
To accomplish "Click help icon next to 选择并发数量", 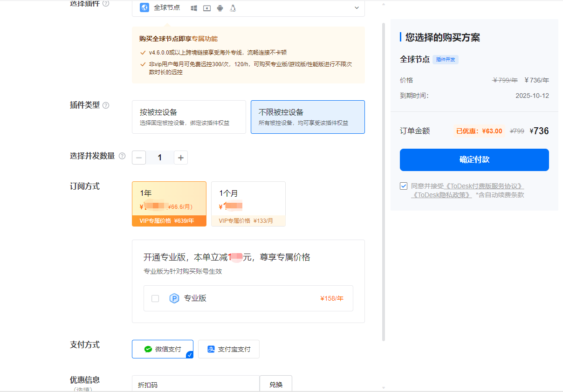I will tap(122, 156).
